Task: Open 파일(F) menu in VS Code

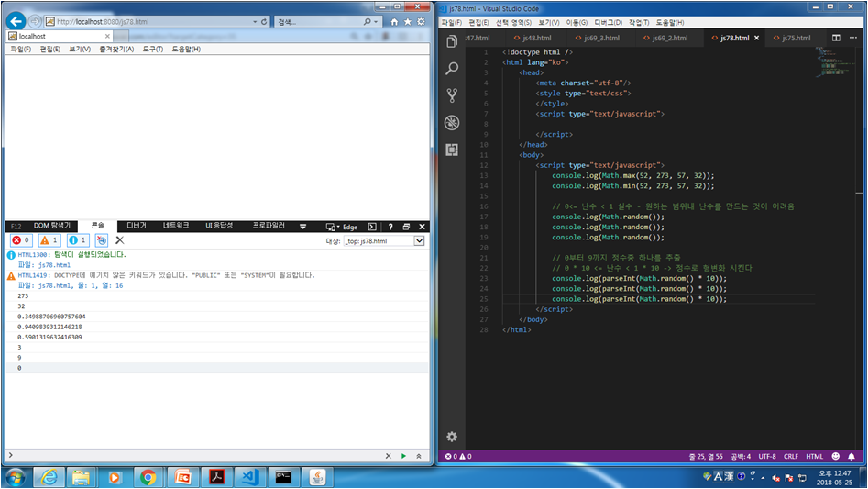Action: pos(451,22)
